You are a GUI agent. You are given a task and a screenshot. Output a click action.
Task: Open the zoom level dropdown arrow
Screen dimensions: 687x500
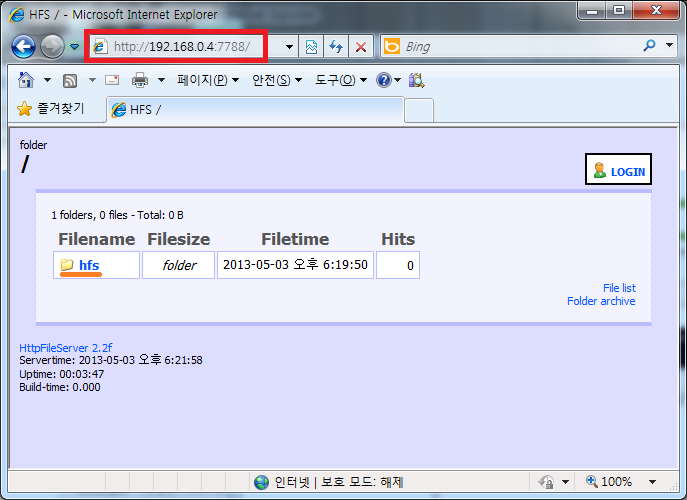tap(652, 482)
